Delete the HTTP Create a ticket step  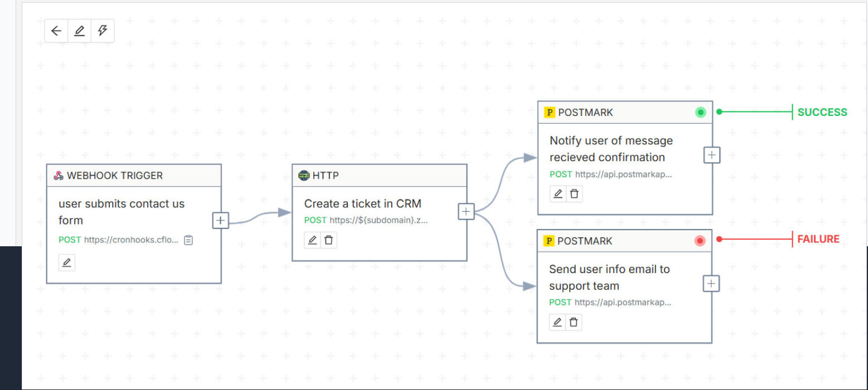pos(329,240)
